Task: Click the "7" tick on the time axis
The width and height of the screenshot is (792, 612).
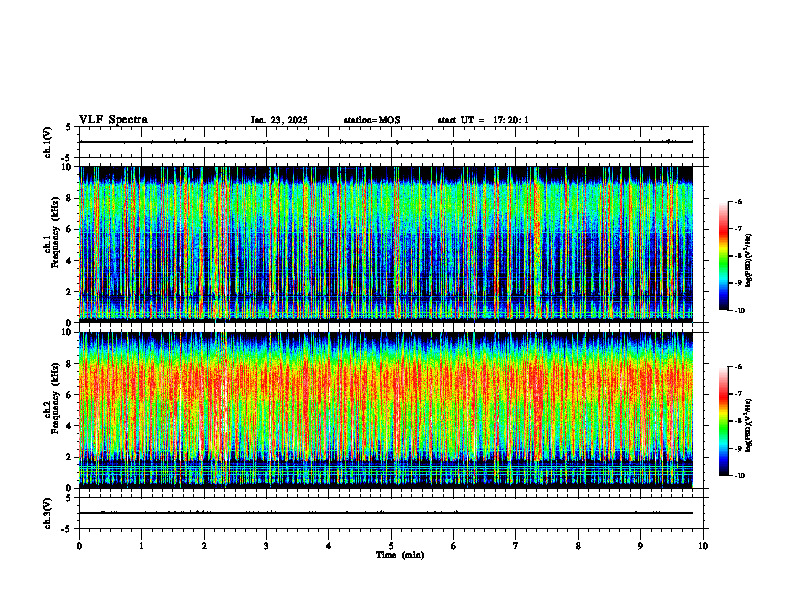Action: 516,546
